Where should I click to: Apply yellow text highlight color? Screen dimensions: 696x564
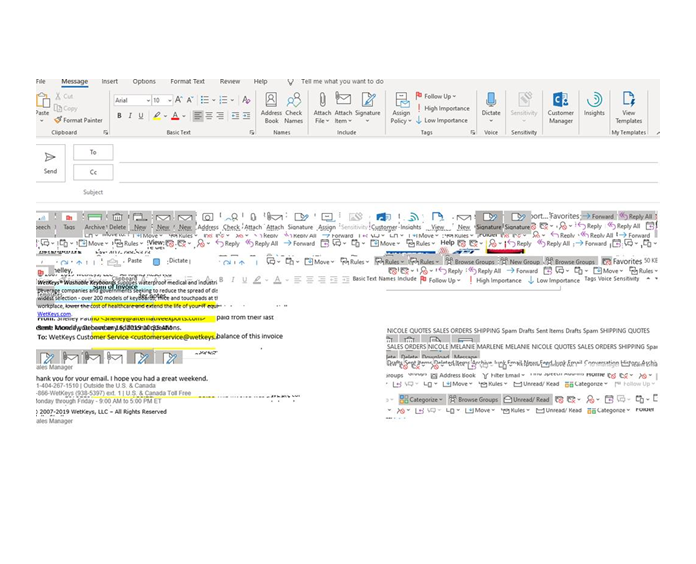click(157, 116)
